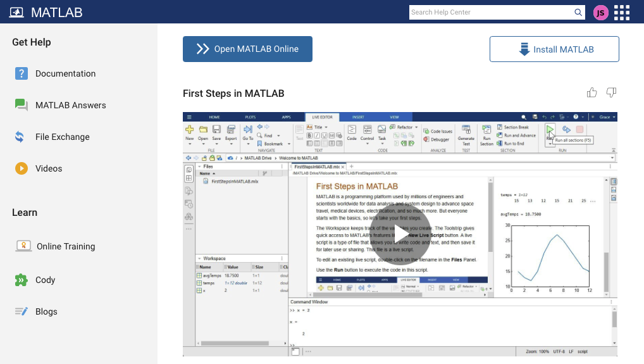Click the File Exchange icon
This screenshot has width=644, height=364.
(22, 137)
